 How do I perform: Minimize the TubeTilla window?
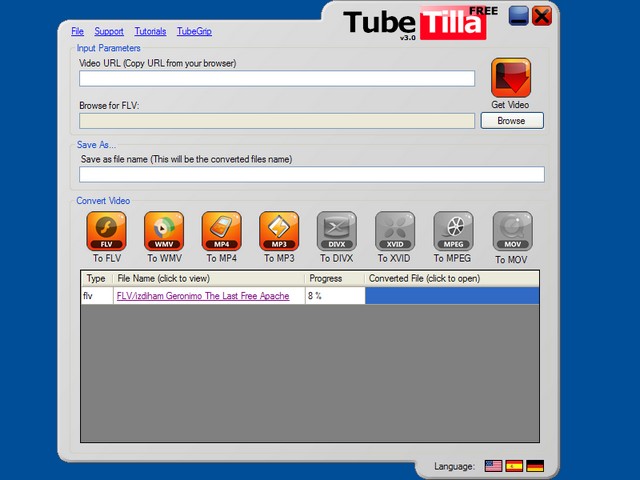(x=518, y=16)
